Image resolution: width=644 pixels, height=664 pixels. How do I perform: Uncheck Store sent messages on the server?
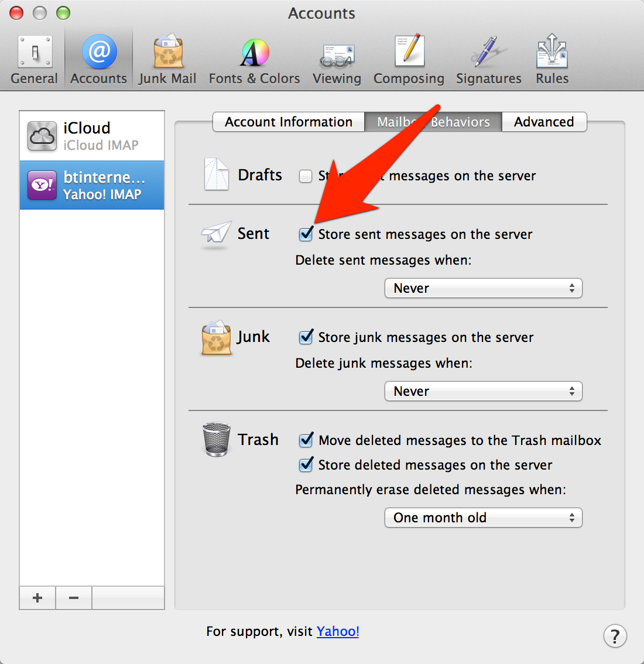coord(306,234)
